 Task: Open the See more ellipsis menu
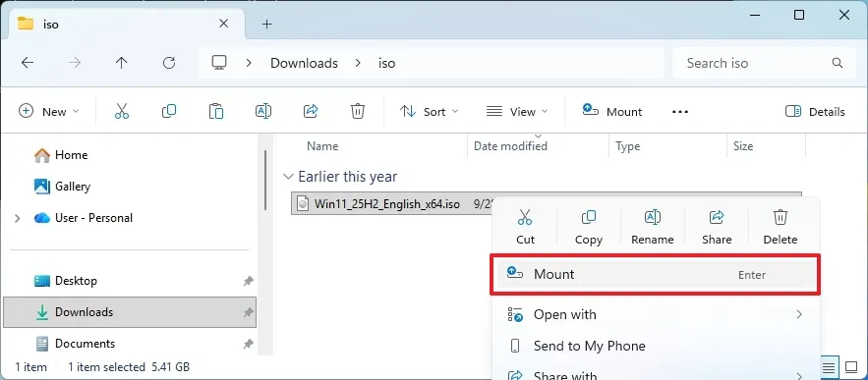tap(680, 112)
